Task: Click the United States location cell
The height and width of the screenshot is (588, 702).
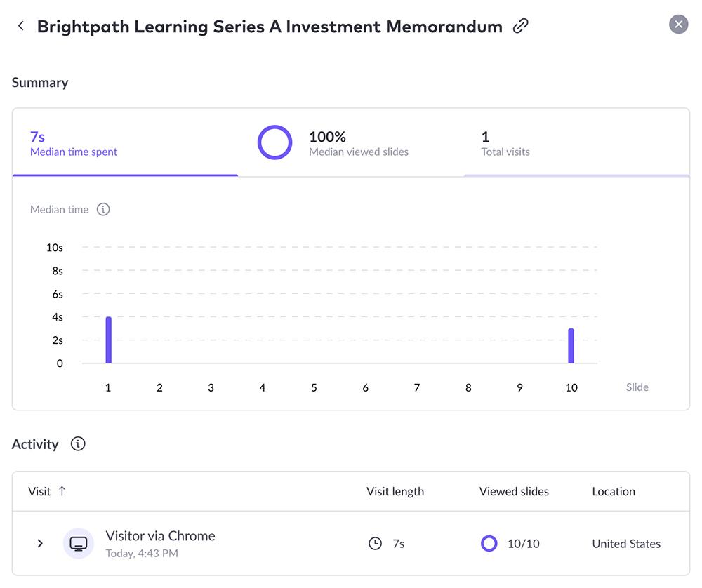Action: pos(626,544)
